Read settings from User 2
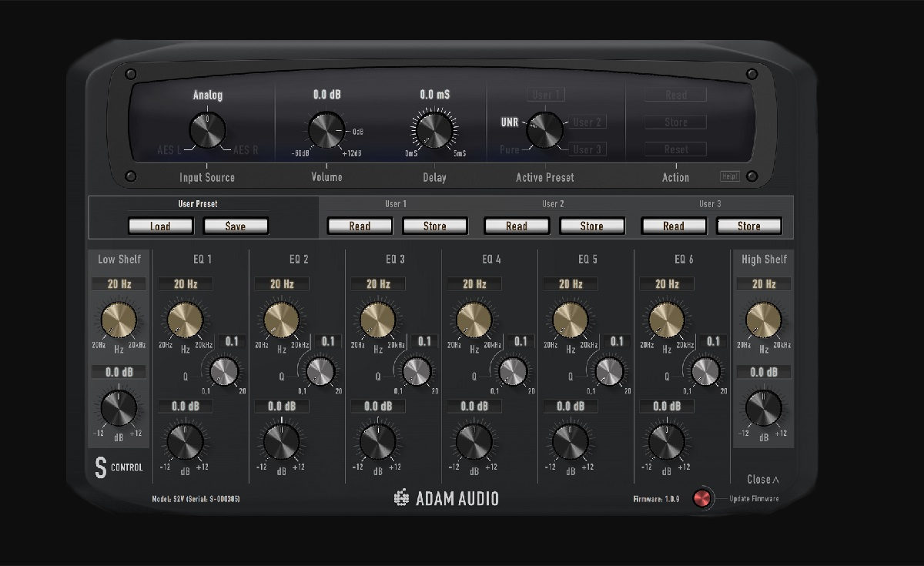The image size is (924, 566). tap(515, 226)
